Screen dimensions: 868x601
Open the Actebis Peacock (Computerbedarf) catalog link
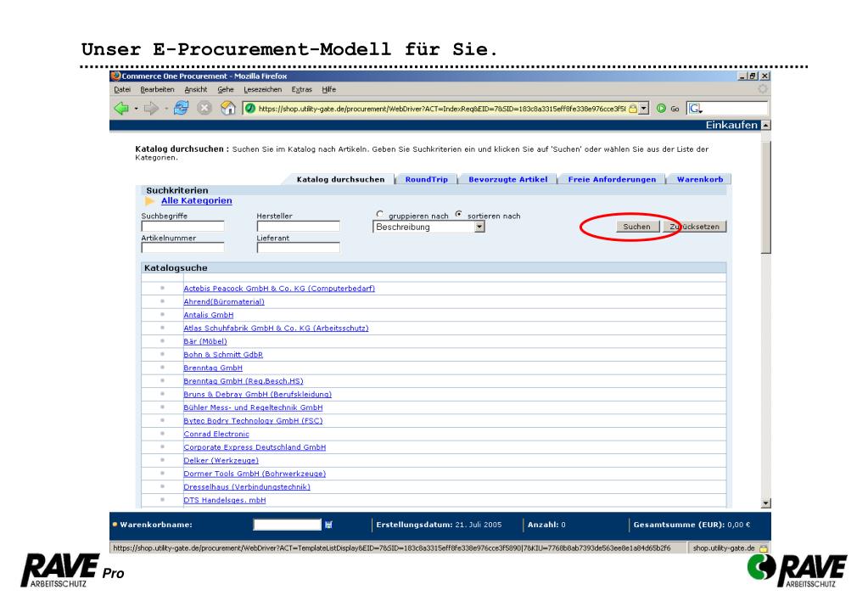click(279, 289)
